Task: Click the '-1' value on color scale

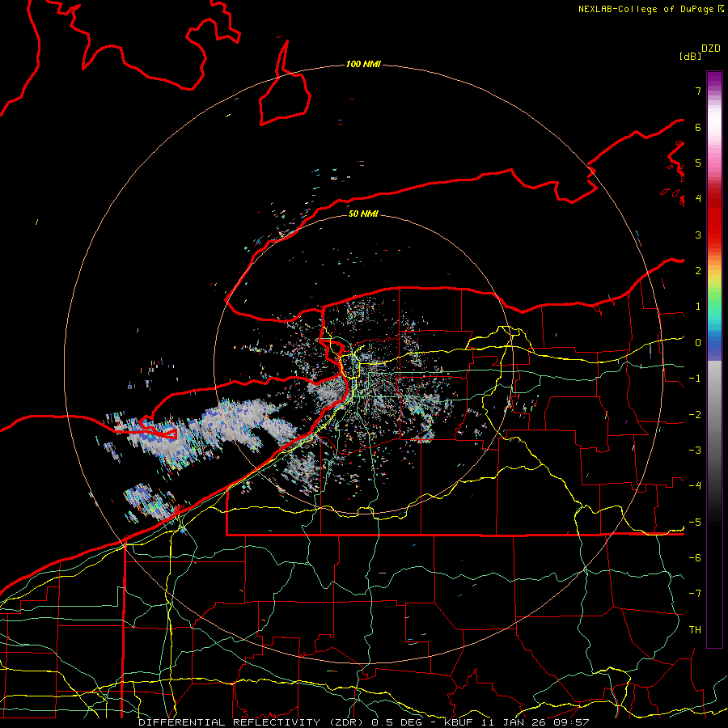Action: pyautogui.click(x=695, y=379)
